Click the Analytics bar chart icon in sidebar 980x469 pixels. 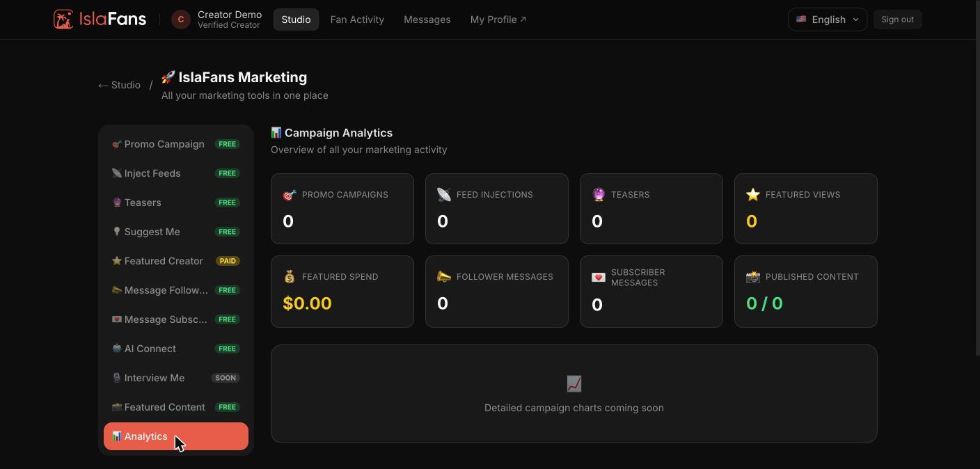tap(117, 436)
